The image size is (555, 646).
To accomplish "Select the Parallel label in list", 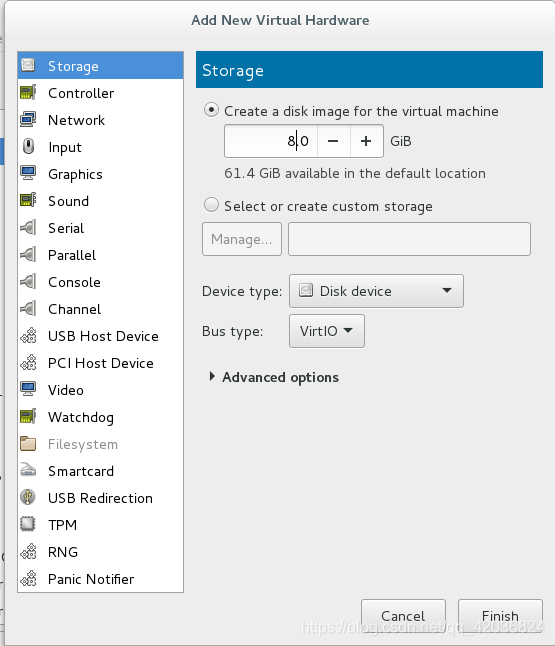I will tap(72, 255).
